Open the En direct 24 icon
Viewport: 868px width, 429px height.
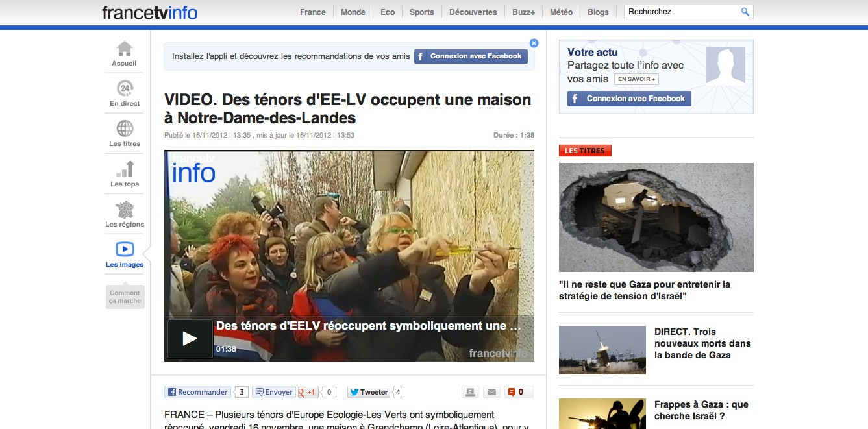[125, 88]
